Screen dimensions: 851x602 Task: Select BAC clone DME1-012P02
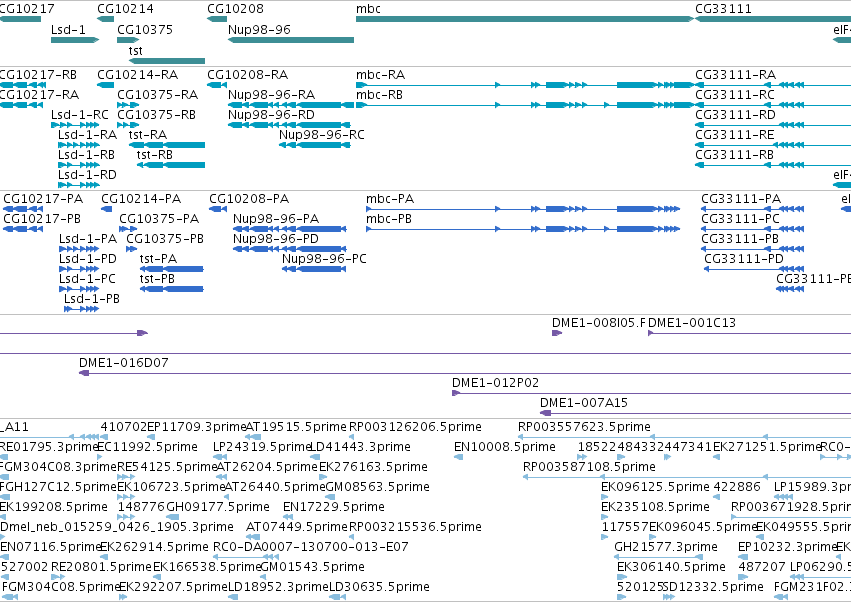tap(651, 393)
